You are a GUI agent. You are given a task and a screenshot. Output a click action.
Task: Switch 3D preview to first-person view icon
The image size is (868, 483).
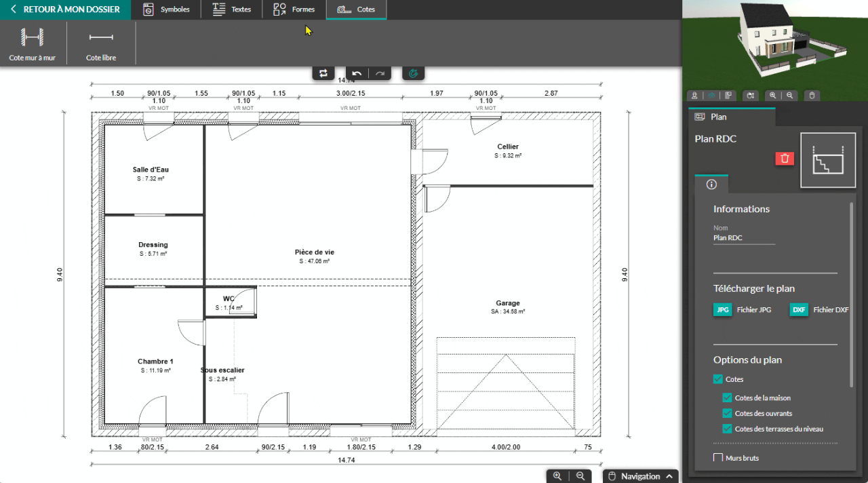[694, 96]
